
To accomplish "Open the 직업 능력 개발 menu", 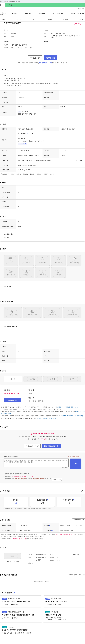I will tap(58, 14).
